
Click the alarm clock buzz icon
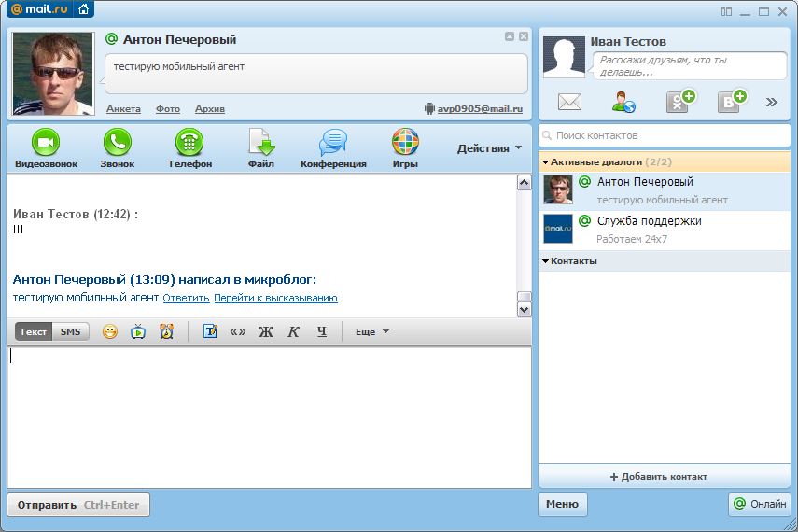[166, 332]
